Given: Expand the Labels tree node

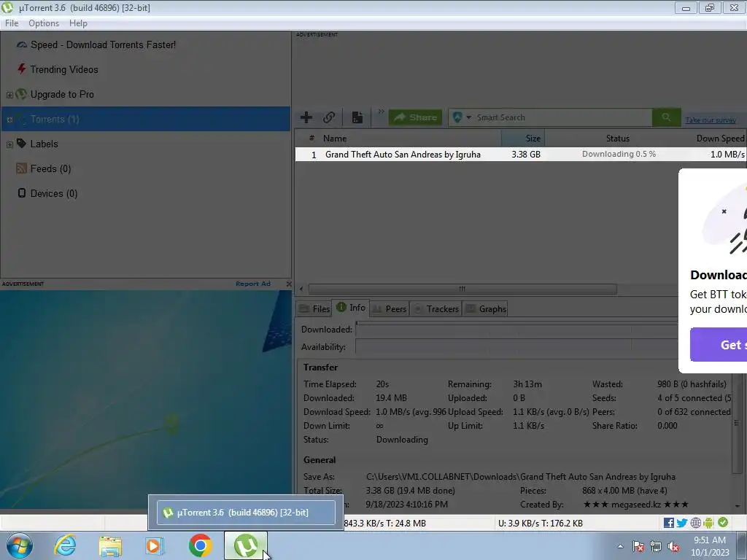Looking at the screenshot, I should (9, 144).
